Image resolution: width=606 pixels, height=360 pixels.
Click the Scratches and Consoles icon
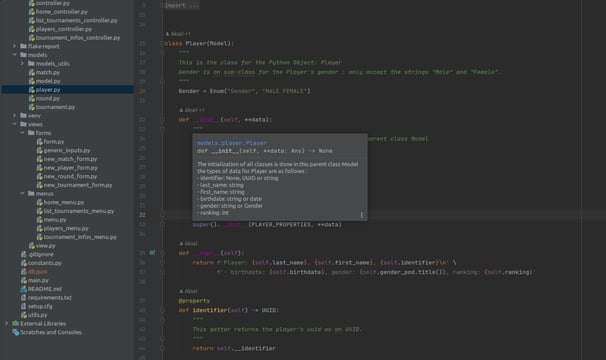[16, 332]
